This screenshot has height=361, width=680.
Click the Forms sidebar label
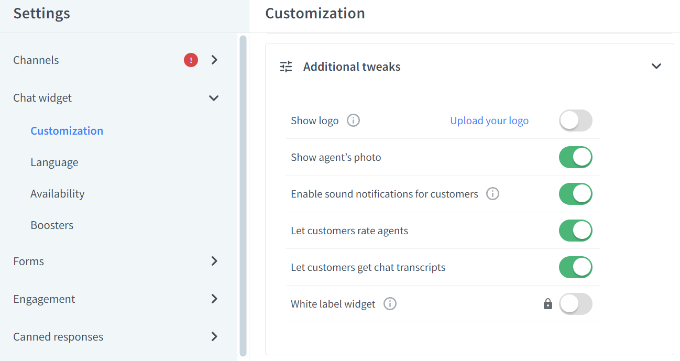(x=29, y=261)
